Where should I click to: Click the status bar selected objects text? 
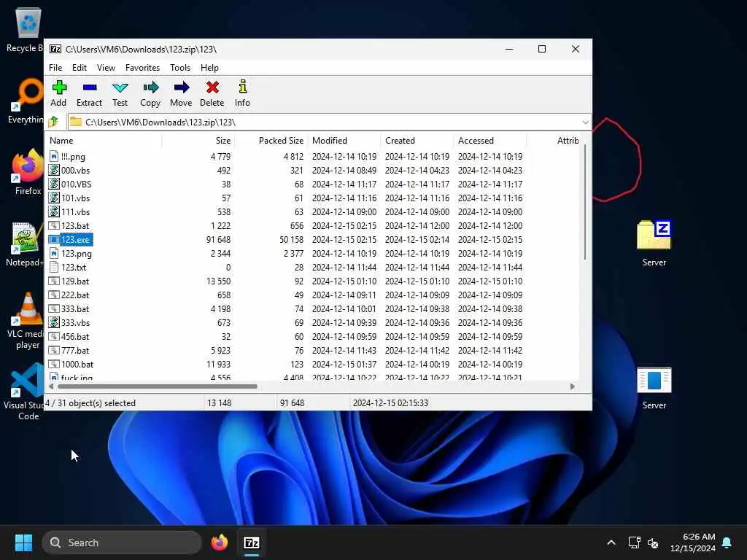pyautogui.click(x=90, y=402)
